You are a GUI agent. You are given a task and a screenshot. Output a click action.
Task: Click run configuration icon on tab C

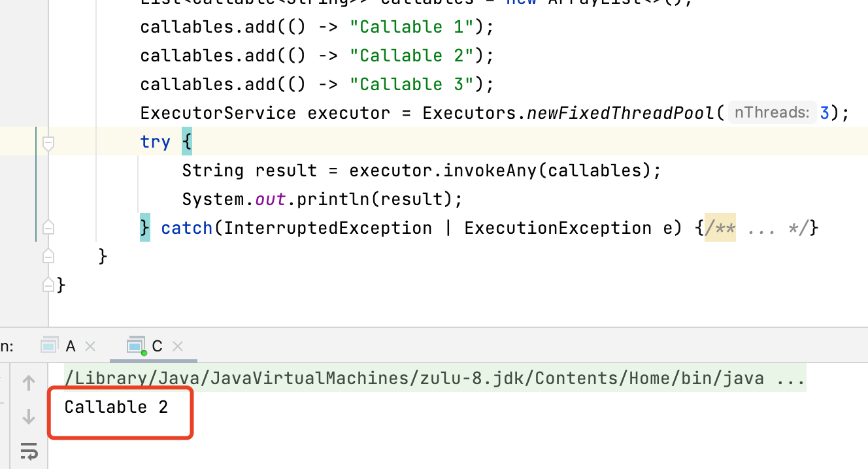point(136,346)
